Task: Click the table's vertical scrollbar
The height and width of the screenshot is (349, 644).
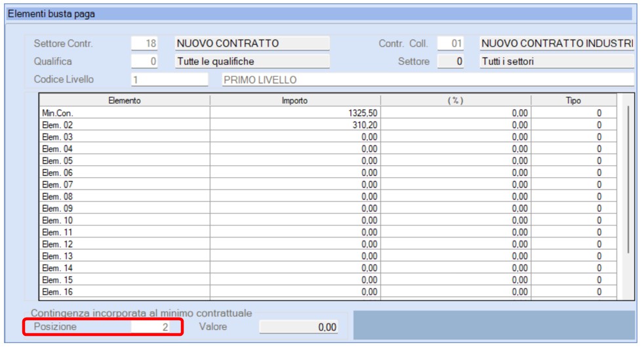Action: (x=628, y=179)
